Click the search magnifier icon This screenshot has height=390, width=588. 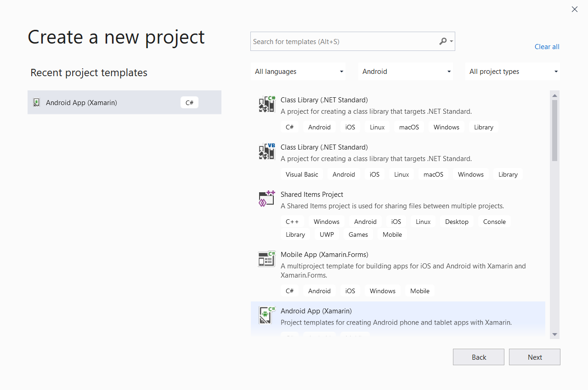(443, 41)
